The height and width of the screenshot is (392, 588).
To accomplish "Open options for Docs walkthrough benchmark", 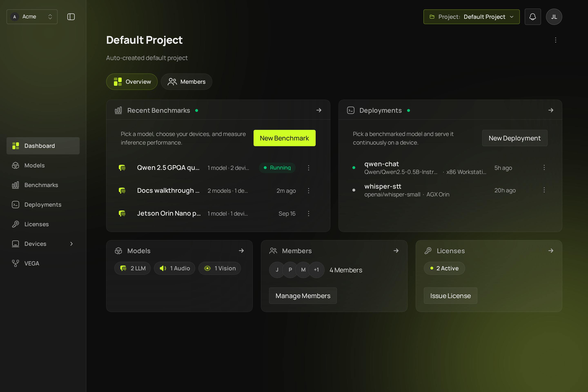I will (x=308, y=191).
